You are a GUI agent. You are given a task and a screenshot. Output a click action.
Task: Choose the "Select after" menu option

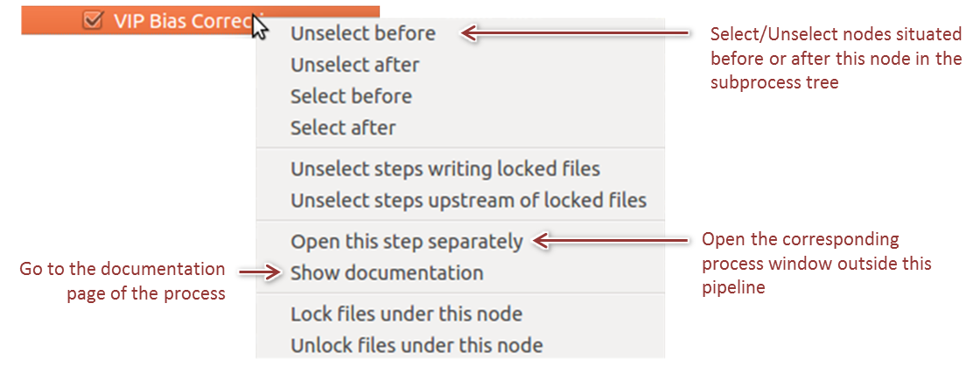click(343, 128)
